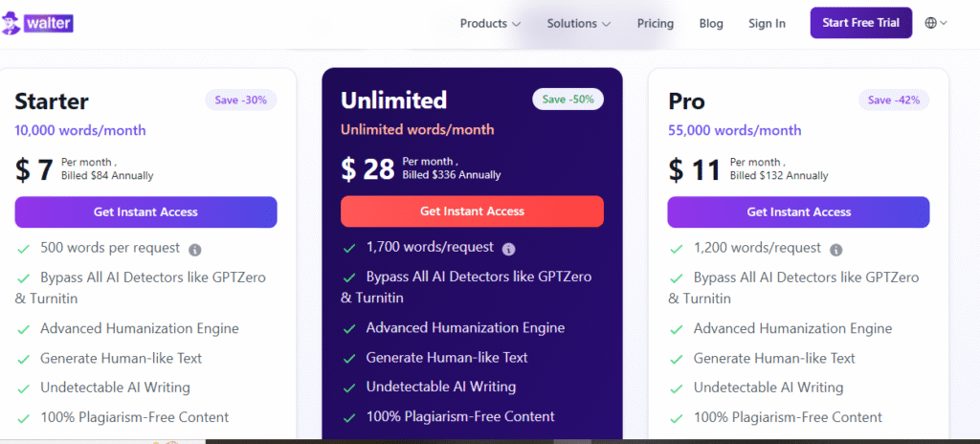This screenshot has width=980, height=444.
Task: Click checkmark next to Starter Advanced Humanization Engine
Action: 23,329
